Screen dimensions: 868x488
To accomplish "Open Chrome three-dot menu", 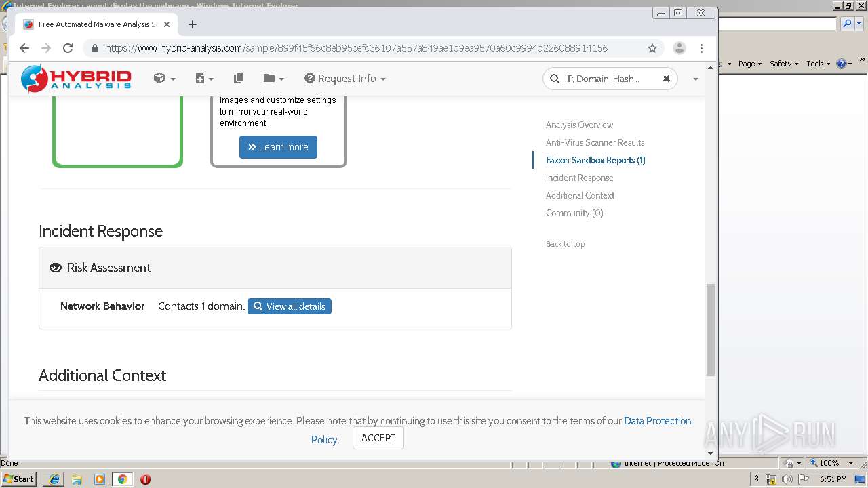I will 701,48.
